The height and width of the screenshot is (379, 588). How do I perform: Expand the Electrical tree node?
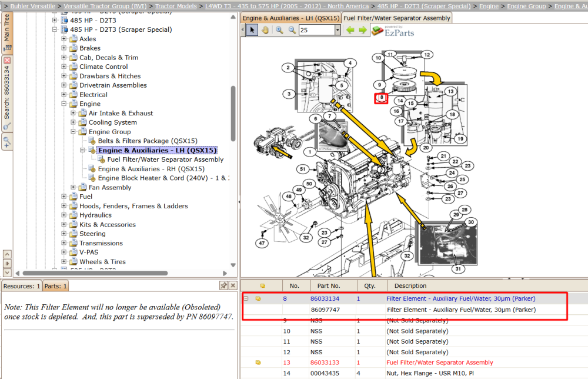coord(64,95)
